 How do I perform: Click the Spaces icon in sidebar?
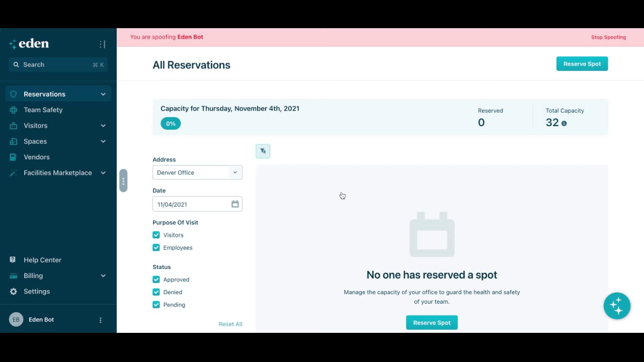coord(14,141)
